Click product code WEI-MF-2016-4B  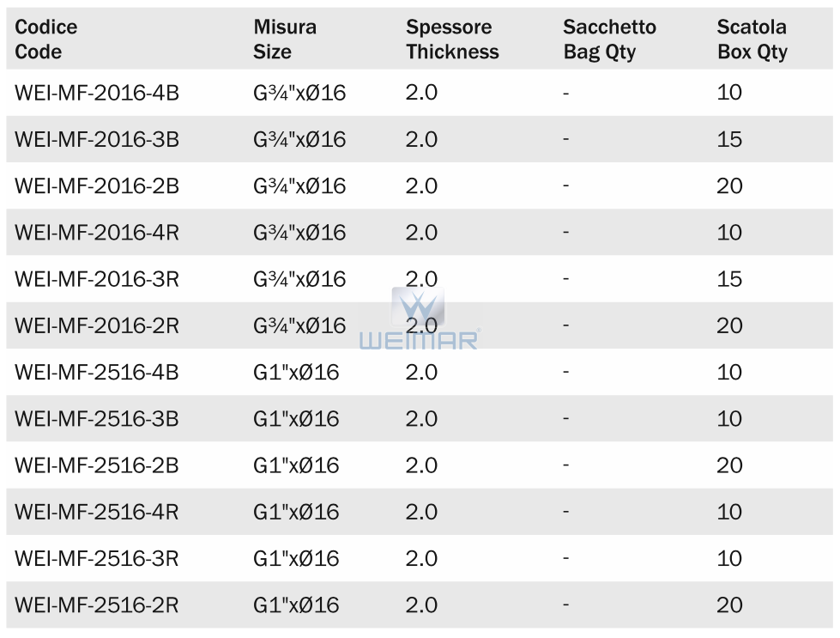[x=97, y=93]
